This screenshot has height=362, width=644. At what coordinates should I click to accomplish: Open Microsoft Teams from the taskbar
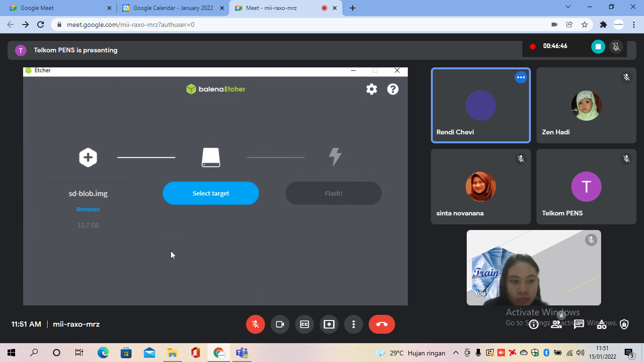coord(242,353)
